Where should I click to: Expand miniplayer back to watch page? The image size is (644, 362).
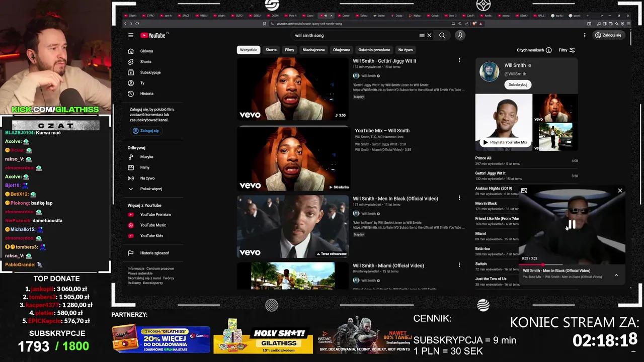pyautogui.click(x=524, y=191)
